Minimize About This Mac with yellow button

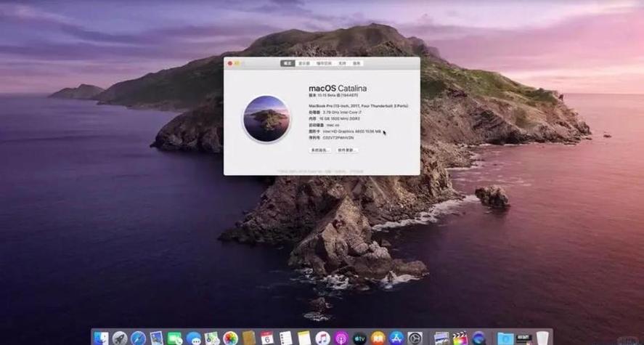(237, 63)
